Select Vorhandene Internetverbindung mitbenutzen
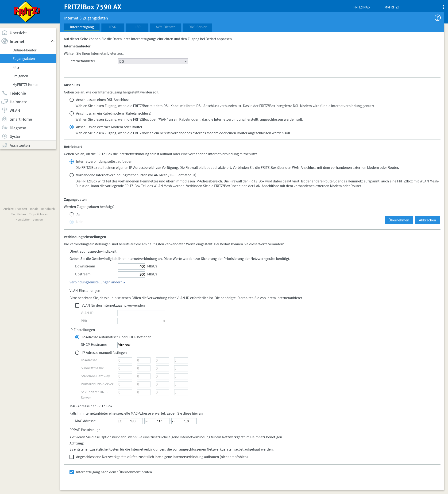 tap(72, 175)
